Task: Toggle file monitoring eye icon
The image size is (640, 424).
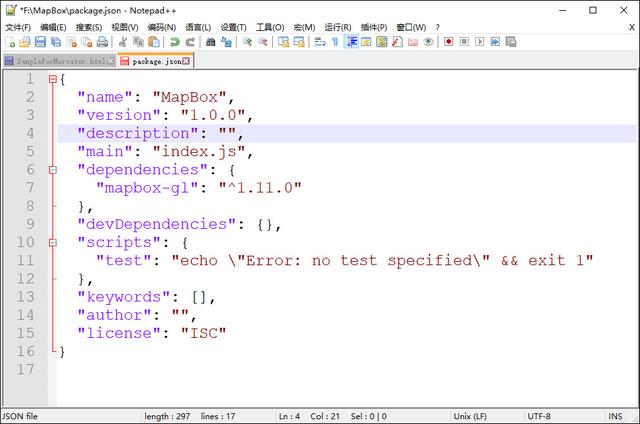Action: [x=428, y=42]
